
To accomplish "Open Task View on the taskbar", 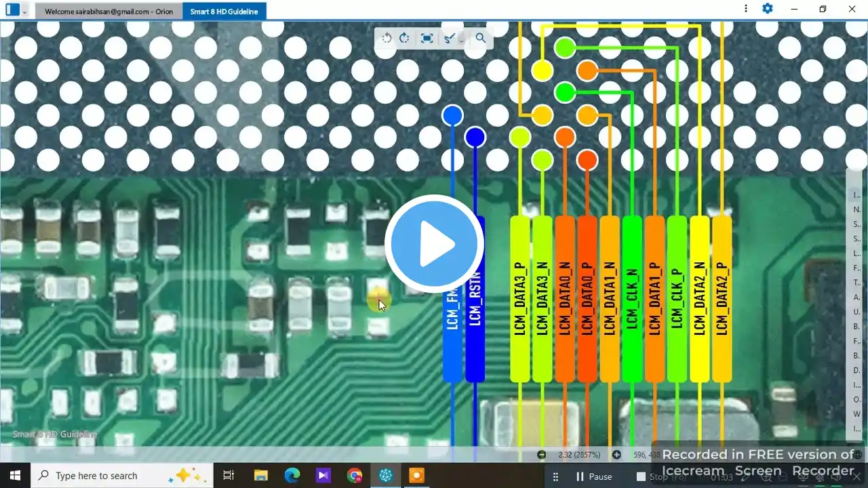I will [229, 476].
